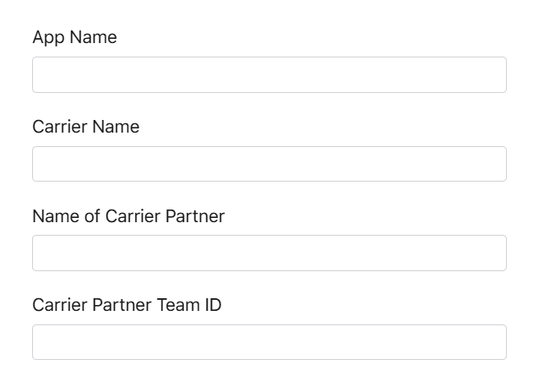Click the App Name input field

(x=269, y=74)
